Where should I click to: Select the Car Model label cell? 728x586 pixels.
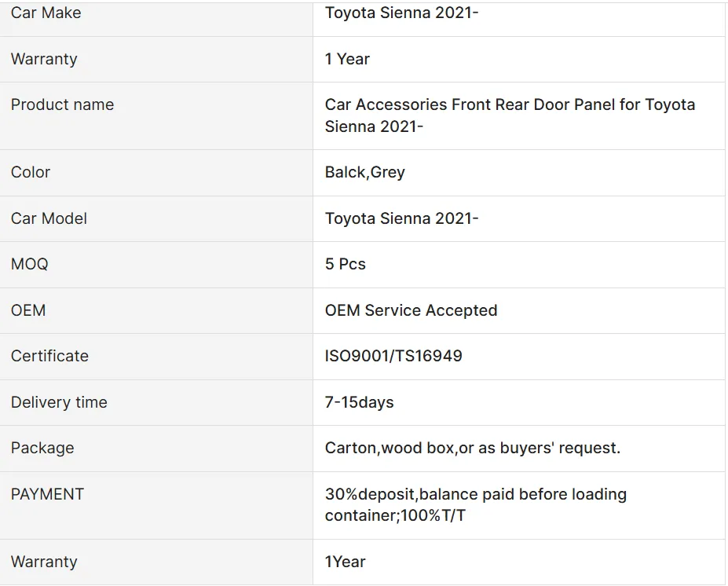click(x=49, y=218)
